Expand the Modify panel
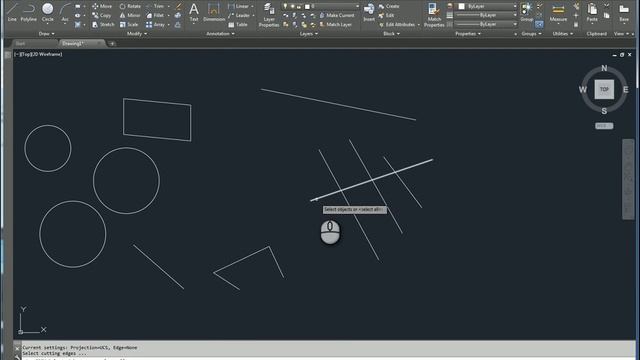This screenshot has width=640, height=360. click(x=137, y=33)
